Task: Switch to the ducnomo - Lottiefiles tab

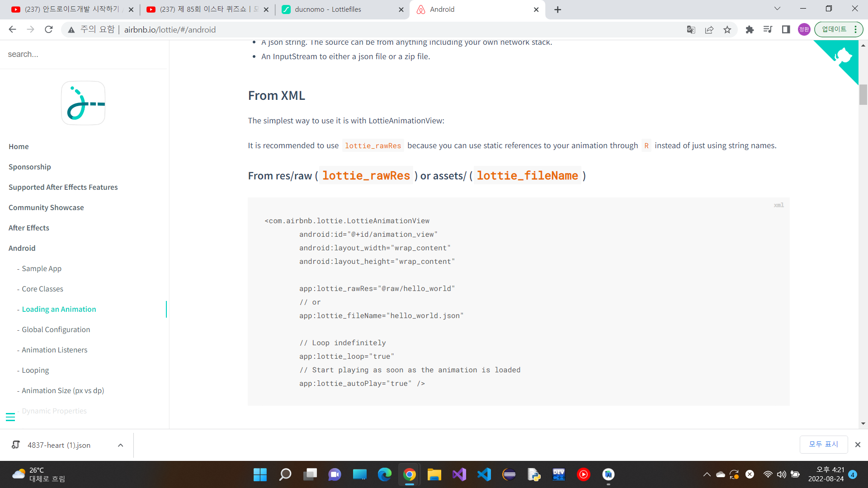Action: (x=328, y=9)
